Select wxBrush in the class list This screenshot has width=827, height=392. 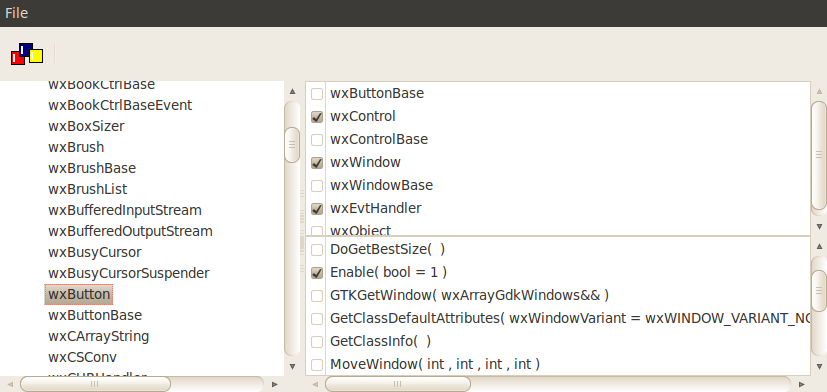(x=76, y=147)
